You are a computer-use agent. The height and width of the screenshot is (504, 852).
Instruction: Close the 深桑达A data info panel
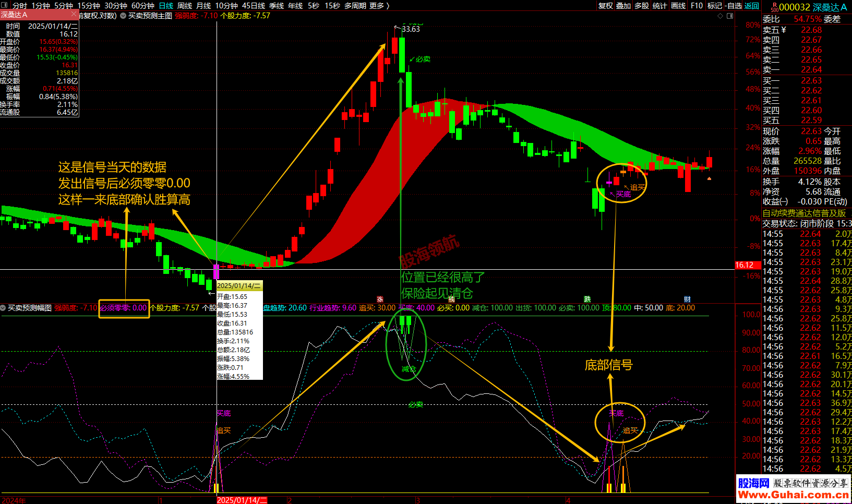pyautogui.click(x=74, y=15)
